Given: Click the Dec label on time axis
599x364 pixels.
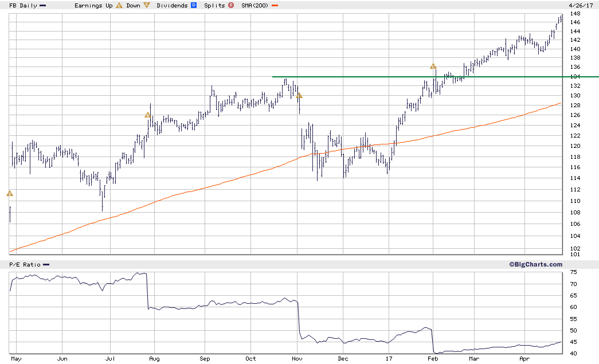Looking at the screenshot, I should [x=343, y=359].
